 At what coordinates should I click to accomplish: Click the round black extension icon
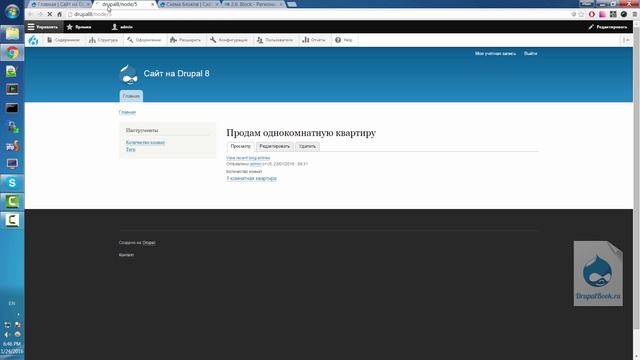click(x=624, y=14)
